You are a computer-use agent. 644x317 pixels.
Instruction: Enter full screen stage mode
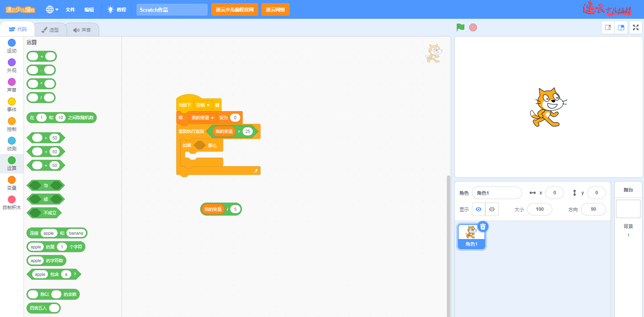636,27
